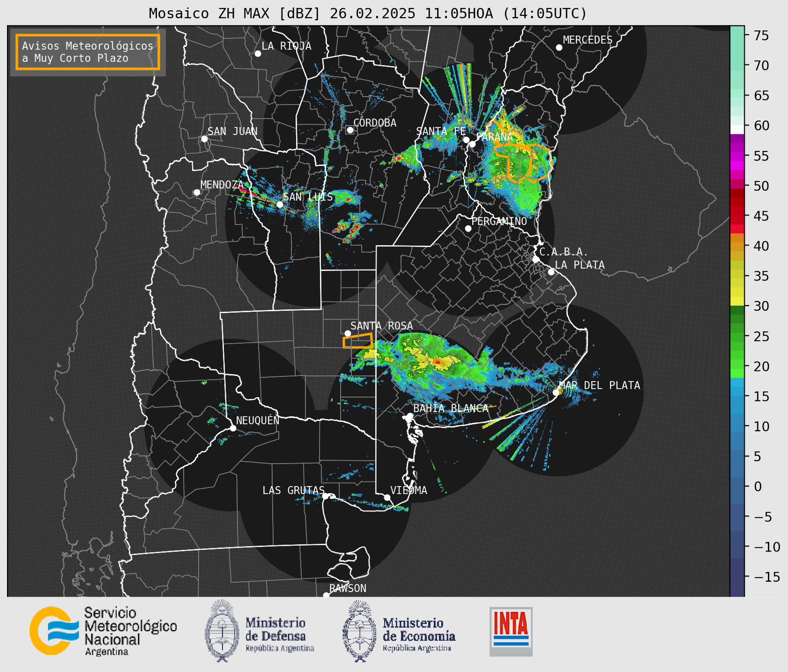Click the INTA logo

tap(511, 631)
